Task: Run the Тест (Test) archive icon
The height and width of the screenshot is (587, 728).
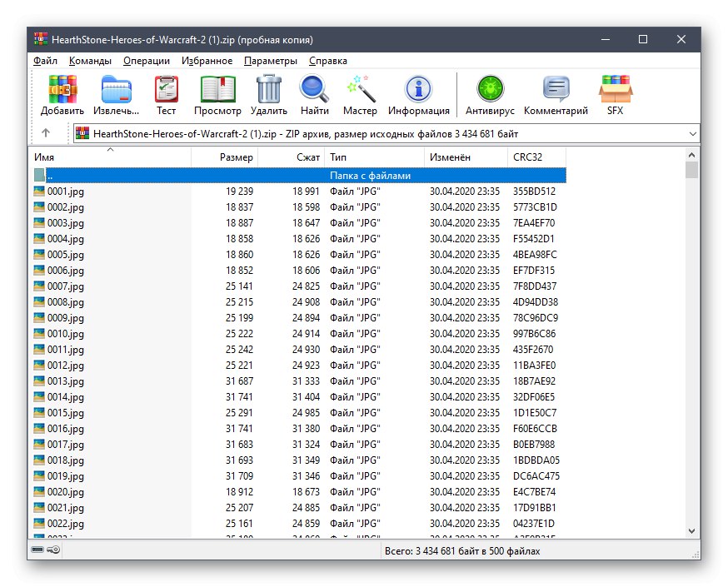Action: pos(166,92)
